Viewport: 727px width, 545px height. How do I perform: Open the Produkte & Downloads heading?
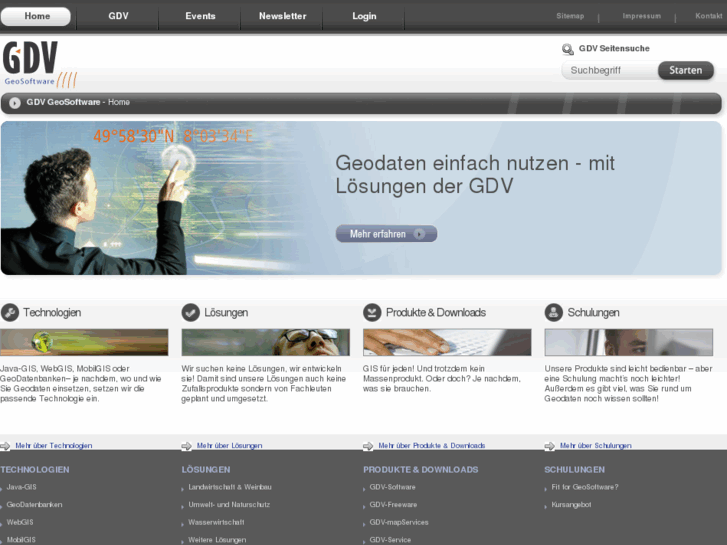[436, 313]
